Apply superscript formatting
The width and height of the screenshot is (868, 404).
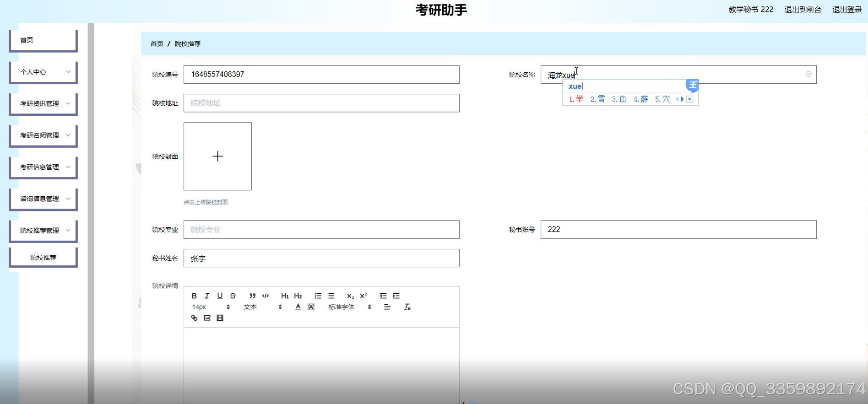coord(363,296)
